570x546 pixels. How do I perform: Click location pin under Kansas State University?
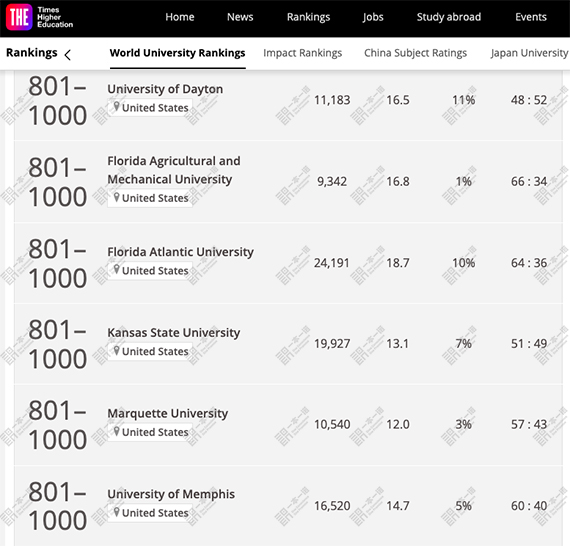(x=116, y=350)
